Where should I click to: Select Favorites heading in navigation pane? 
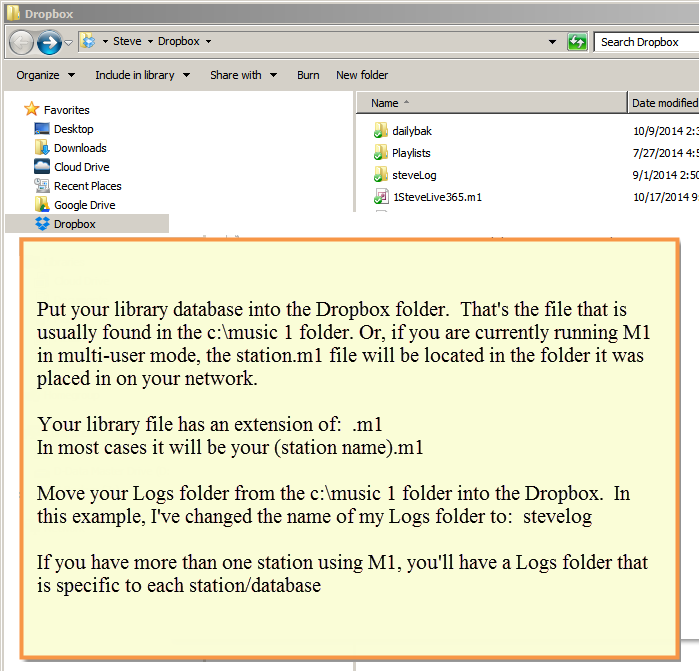[66, 110]
